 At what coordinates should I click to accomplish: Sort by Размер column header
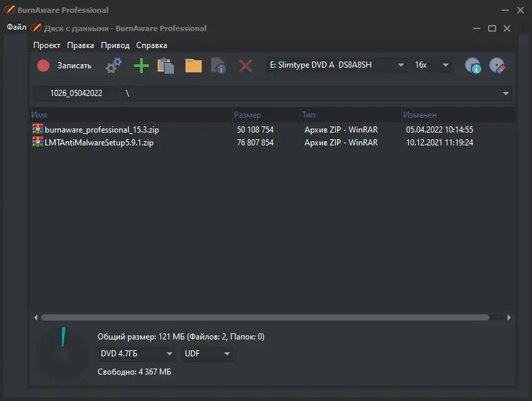[x=267, y=115]
